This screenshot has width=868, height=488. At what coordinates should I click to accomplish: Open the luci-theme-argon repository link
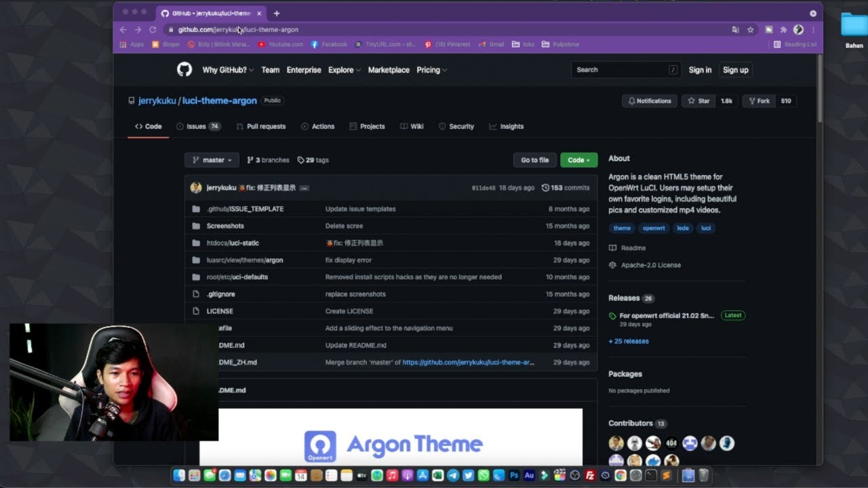pyautogui.click(x=220, y=100)
